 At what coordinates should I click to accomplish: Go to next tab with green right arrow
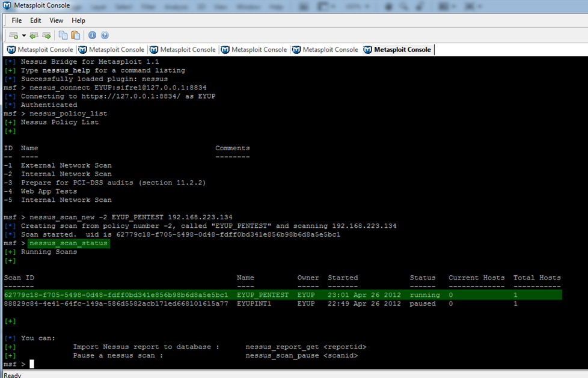46,35
